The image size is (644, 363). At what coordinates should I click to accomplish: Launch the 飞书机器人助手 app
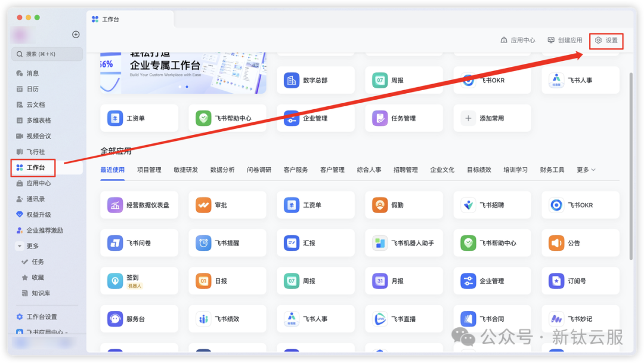(x=404, y=243)
